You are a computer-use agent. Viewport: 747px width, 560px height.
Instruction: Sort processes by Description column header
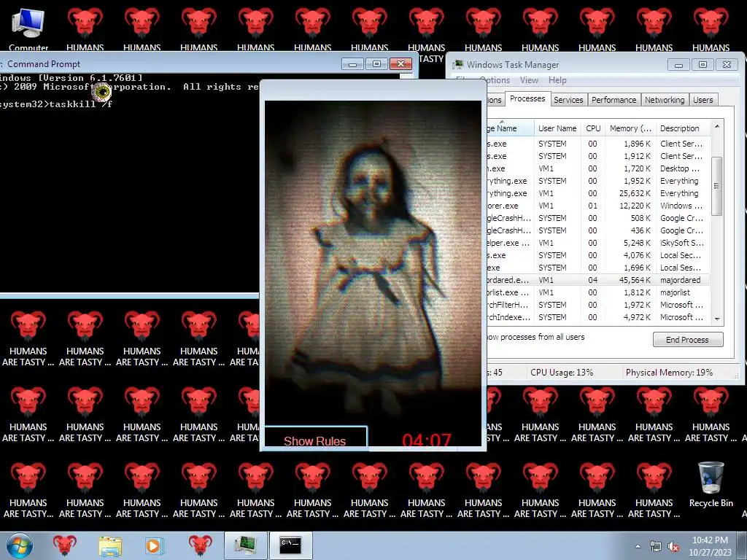click(x=682, y=128)
